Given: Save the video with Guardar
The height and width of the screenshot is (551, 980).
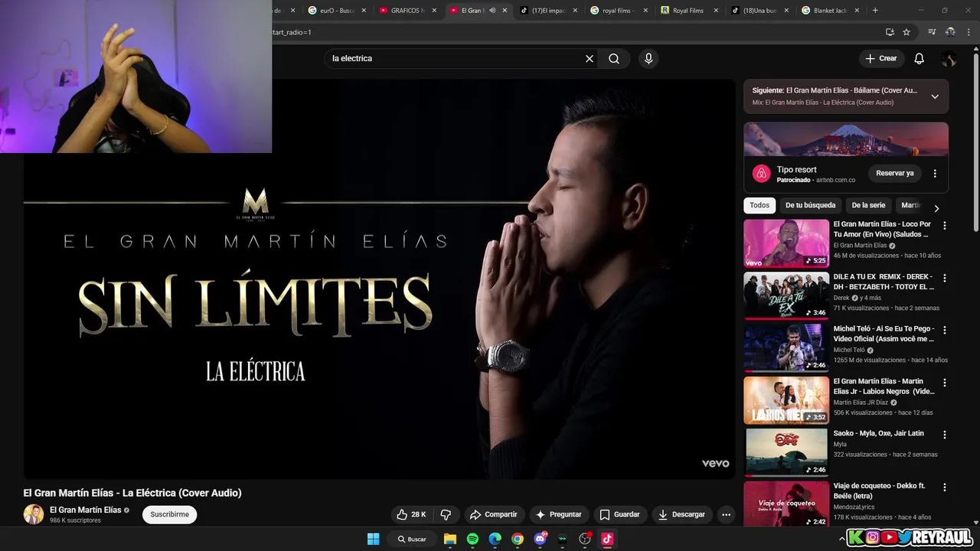Looking at the screenshot, I should pos(619,514).
